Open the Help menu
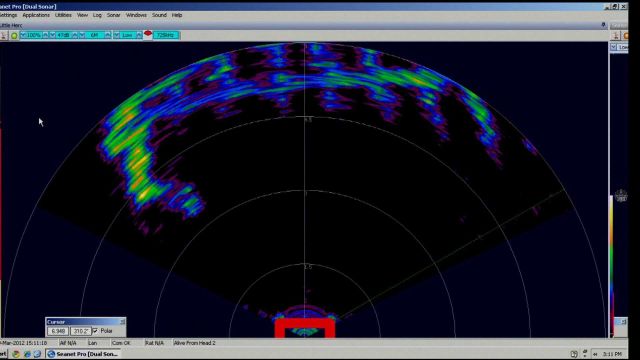The width and height of the screenshot is (640, 360). click(177, 15)
